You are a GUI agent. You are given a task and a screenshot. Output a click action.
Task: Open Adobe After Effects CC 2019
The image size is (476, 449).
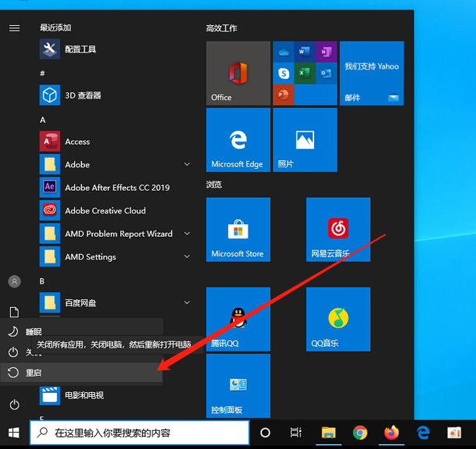point(116,187)
